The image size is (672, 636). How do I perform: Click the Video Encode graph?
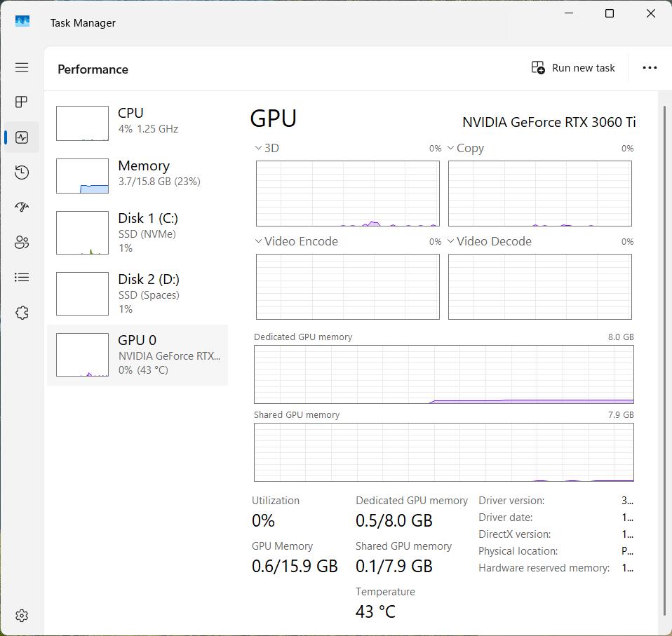pos(347,287)
